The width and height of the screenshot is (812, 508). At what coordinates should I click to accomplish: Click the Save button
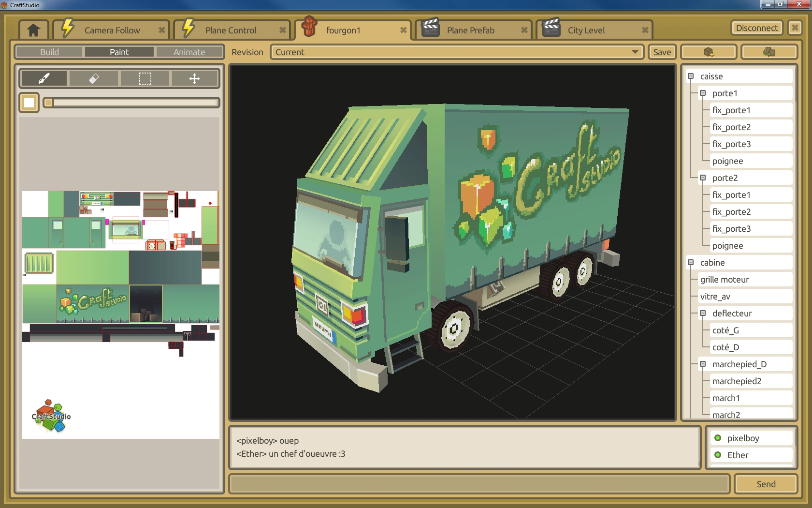[662, 52]
